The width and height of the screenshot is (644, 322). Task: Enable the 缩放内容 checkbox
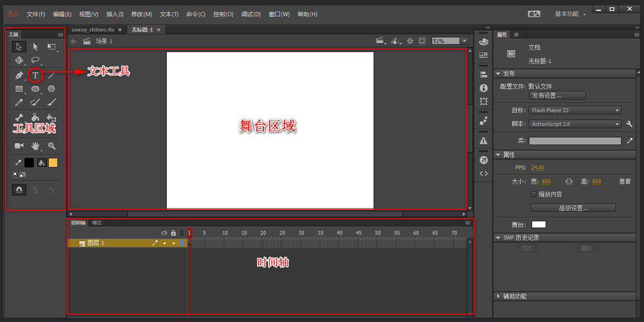[x=534, y=194]
